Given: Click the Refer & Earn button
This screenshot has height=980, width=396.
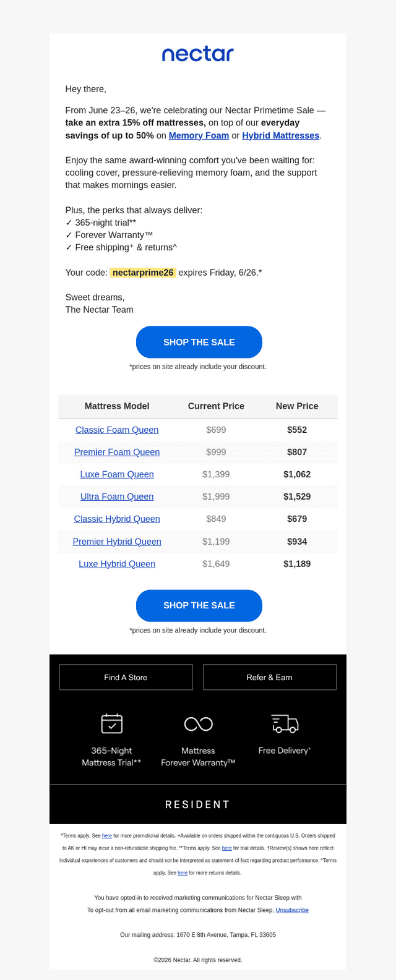Looking at the screenshot, I should tap(270, 677).
